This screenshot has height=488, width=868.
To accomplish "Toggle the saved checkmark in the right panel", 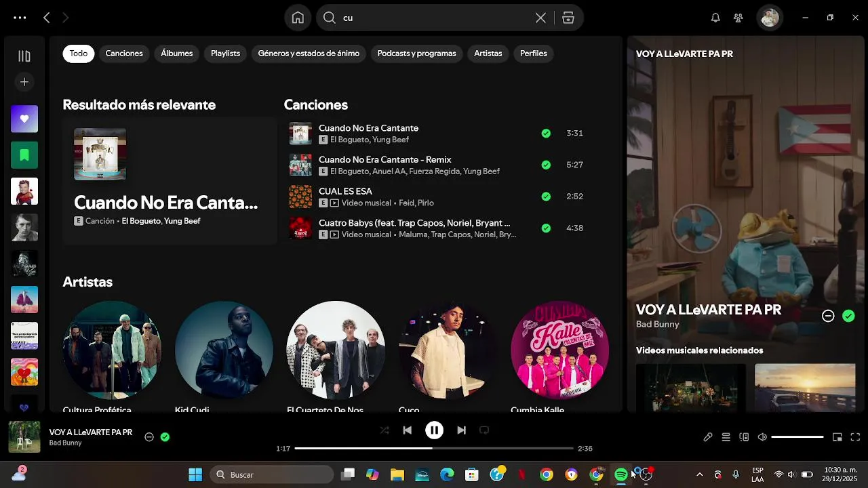I will [848, 316].
